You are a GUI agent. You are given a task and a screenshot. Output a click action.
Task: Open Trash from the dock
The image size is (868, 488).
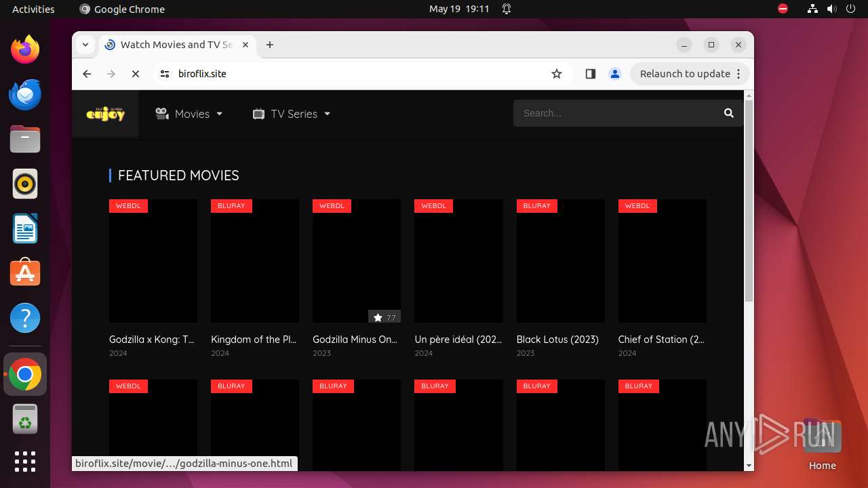point(25,419)
